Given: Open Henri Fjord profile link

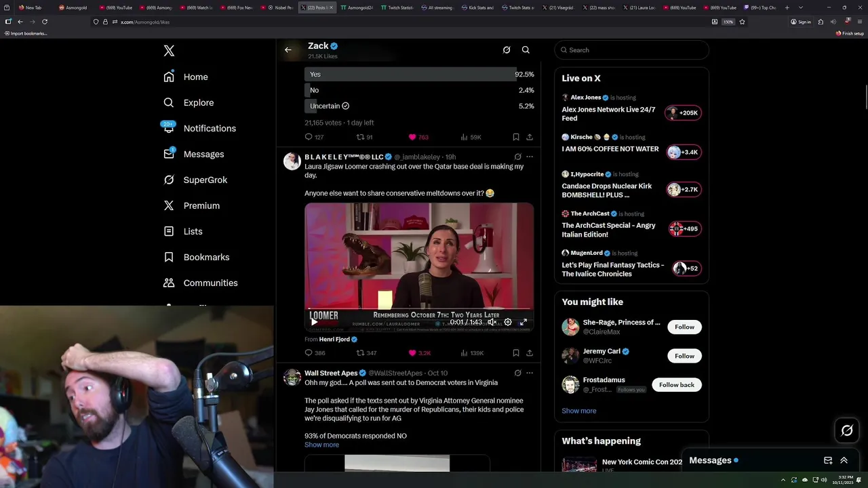Looking at the screenshot, I should point(334,339).
